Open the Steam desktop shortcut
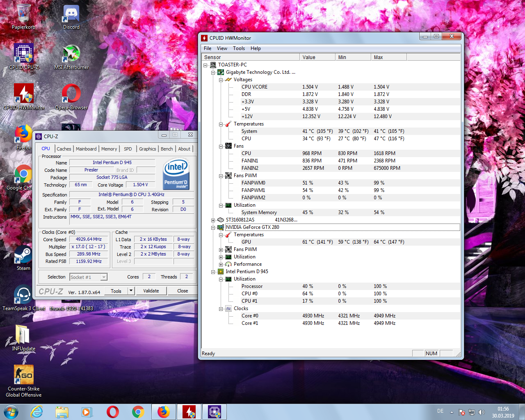This screenshot has width=525, height=420. pyautogui.click(x=23, y=258)
